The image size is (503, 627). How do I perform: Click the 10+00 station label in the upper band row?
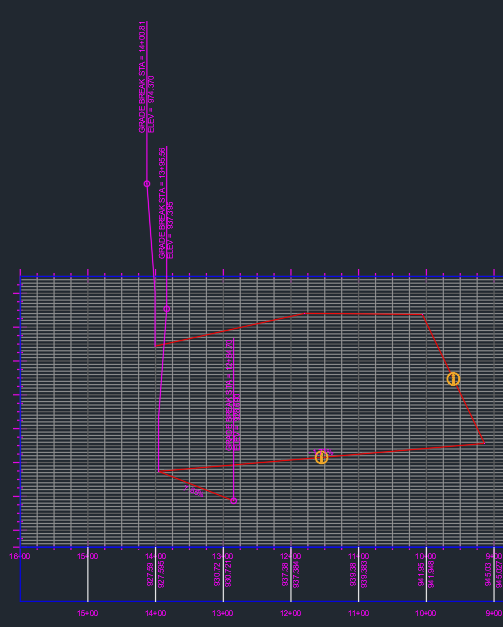coord(426,556)
